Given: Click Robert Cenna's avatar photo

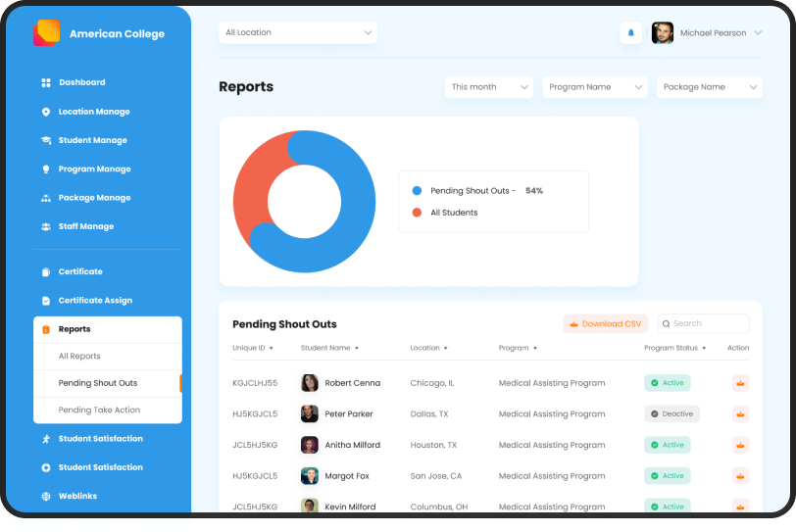Looking at the screenshot, I should (310, 383).
